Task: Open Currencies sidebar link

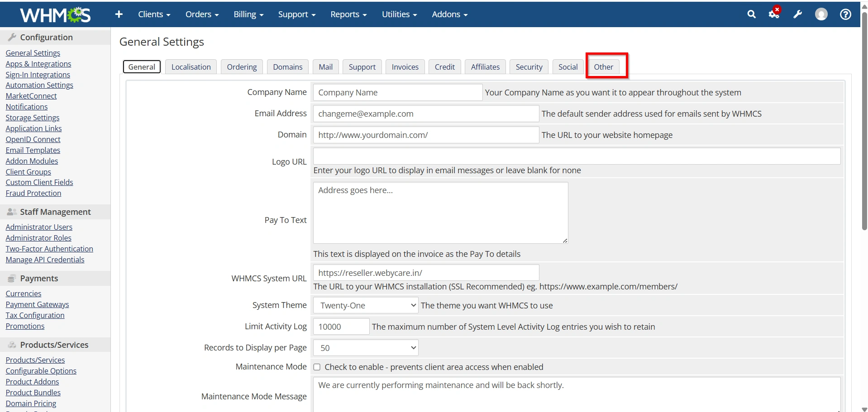Action: (x=24, y=294)
